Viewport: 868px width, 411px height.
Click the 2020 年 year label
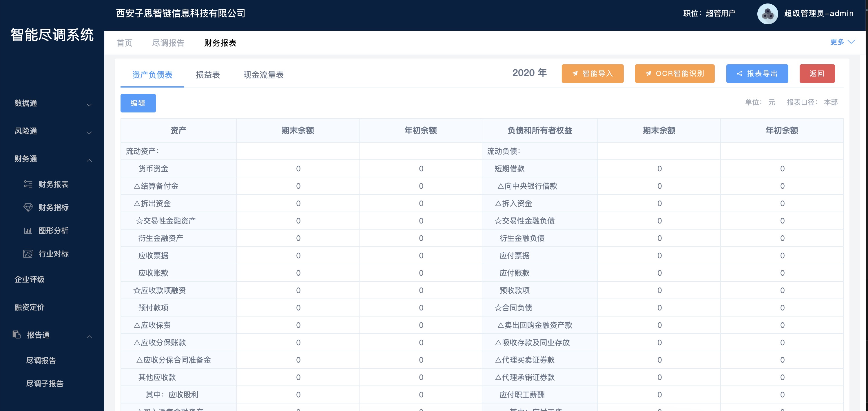click(x=529, y=73)
